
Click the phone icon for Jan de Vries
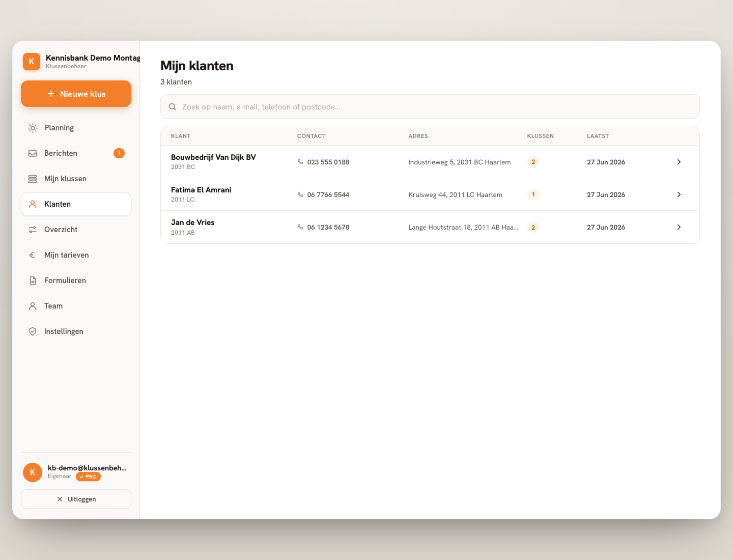click(300, 227)
